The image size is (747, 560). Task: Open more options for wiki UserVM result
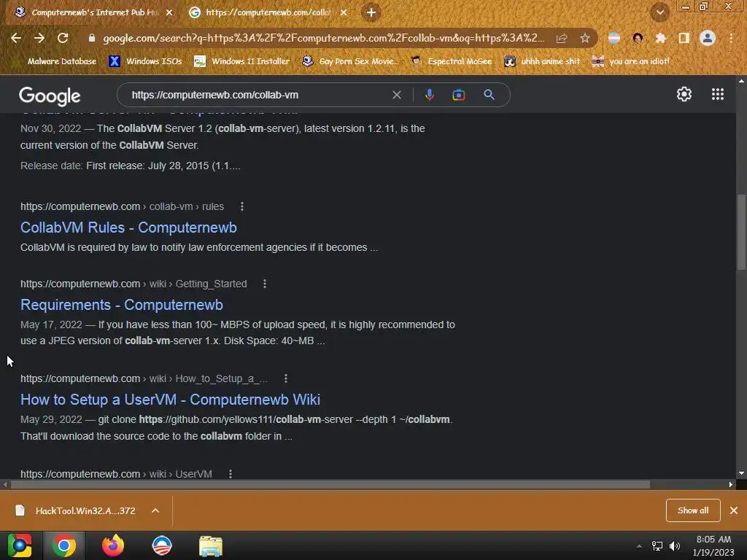point(231,474)
